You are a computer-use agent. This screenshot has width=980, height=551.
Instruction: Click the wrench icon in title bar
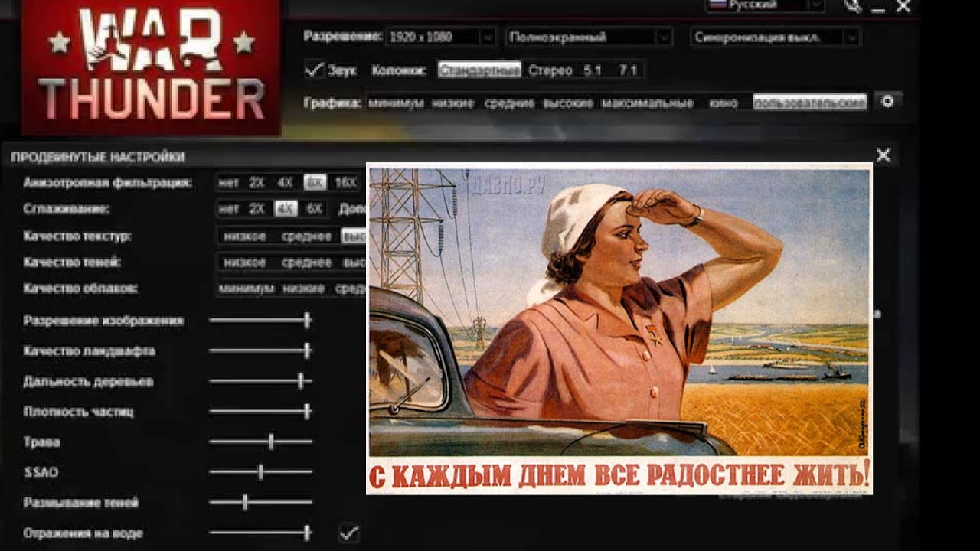(852, 6)
